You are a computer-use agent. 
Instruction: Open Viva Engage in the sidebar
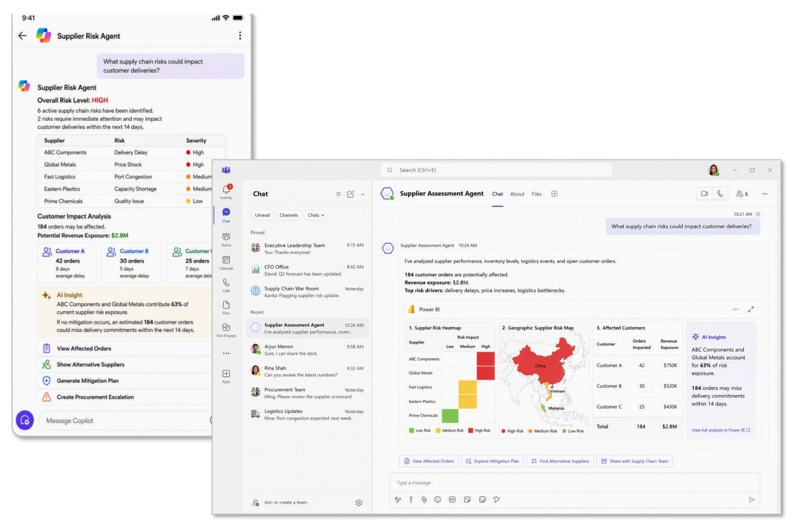pyautogui.click(x=226, y=329)
